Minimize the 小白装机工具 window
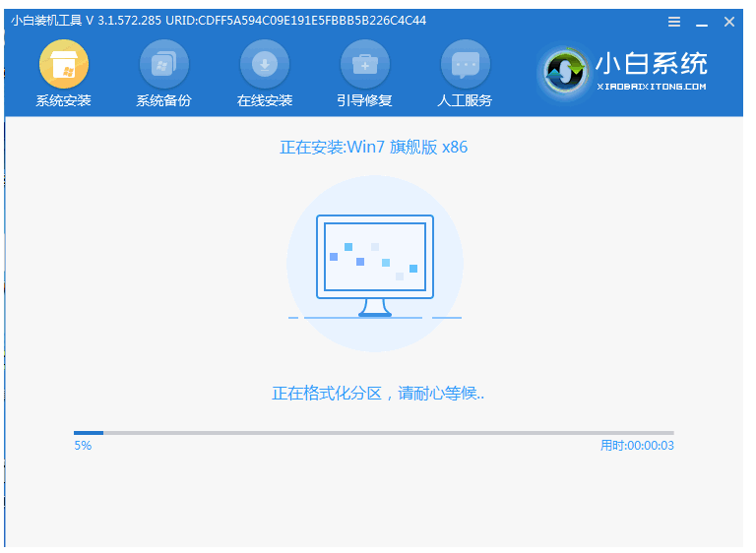Screen dimensions: 756x553 702,21
